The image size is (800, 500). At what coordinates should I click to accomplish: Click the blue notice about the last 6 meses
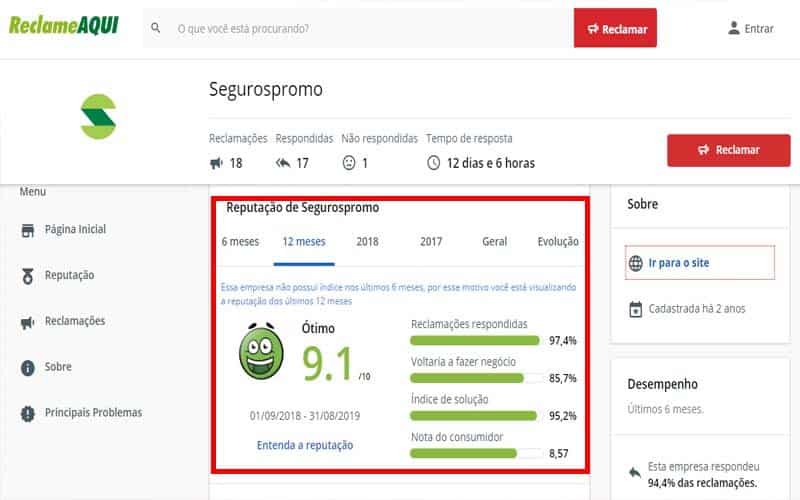398,294
